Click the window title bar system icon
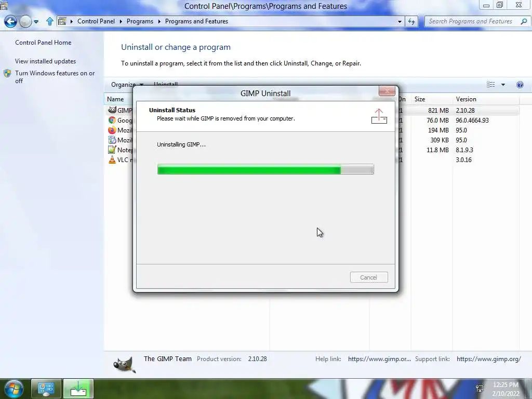 click(4, 5)
